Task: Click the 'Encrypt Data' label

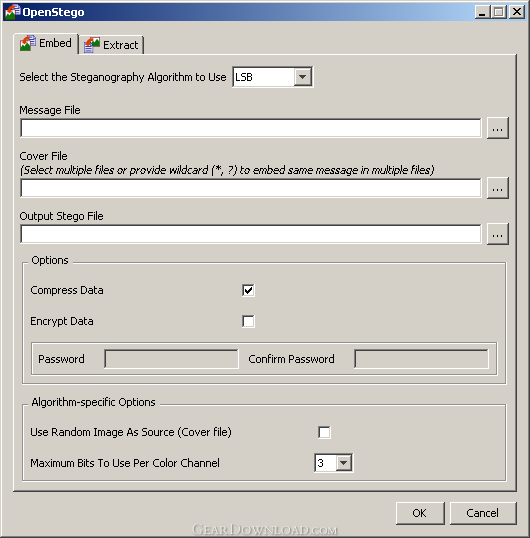Action: click(x=62, y=321)
